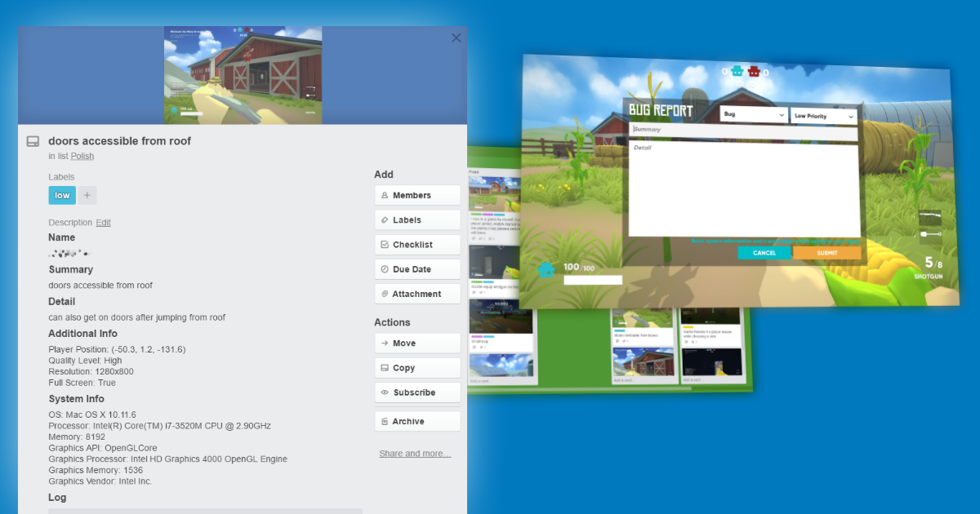Click the Summary input field in the bug report
Image resolution: width=980 pixels, height=514 pixels.
coord(745,130)
